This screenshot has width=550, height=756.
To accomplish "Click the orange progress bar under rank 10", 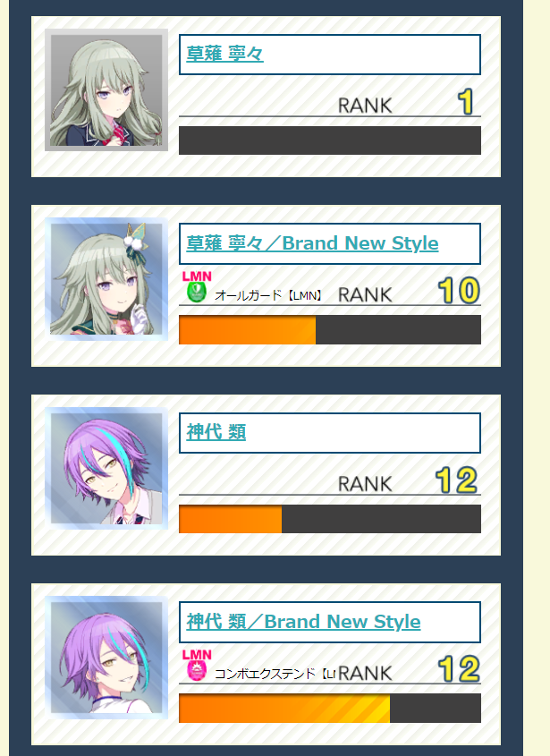I will (330, 330).
